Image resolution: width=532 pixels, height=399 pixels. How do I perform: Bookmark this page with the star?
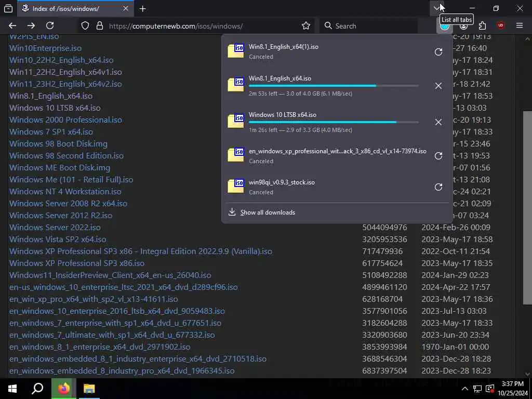tap(305, 26)
